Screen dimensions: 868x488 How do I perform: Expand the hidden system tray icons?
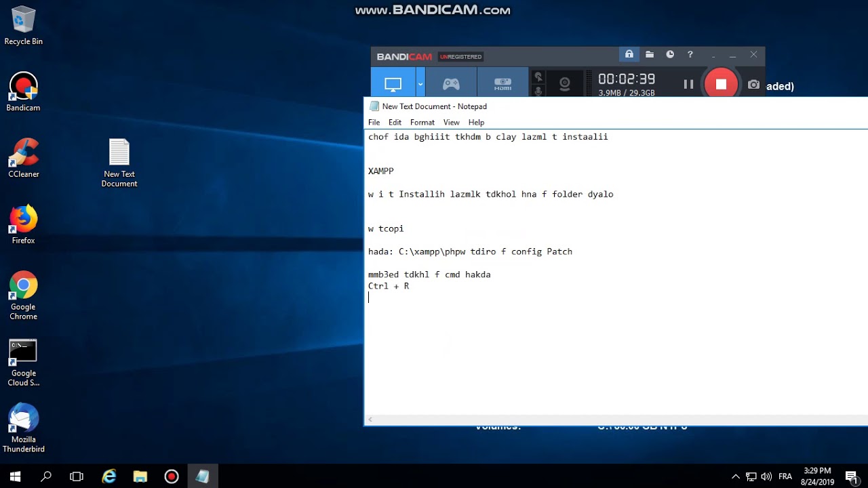tap(736, 476)
